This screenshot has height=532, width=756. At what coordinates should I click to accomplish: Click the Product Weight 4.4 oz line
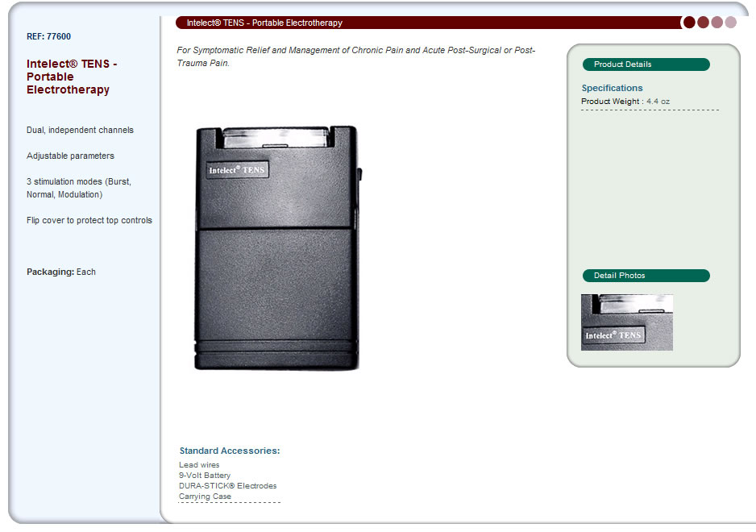coord(625,102)
